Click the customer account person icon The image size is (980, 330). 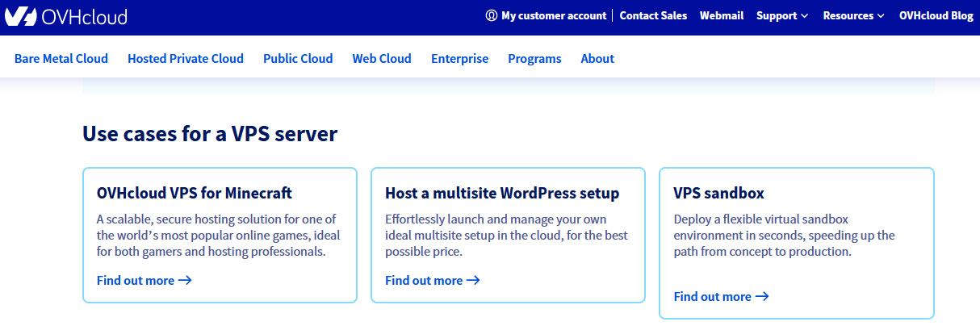492,15
